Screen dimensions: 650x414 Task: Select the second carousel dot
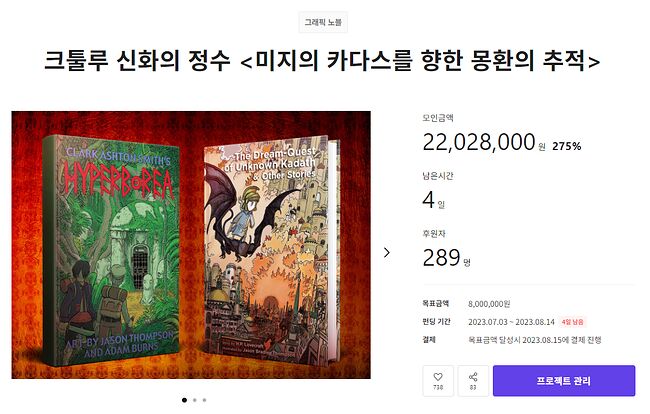pyautogui.click(x=194, y=400)
